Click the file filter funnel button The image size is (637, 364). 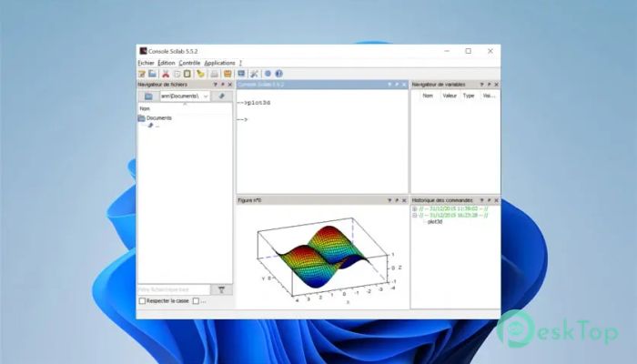[221, 289]
